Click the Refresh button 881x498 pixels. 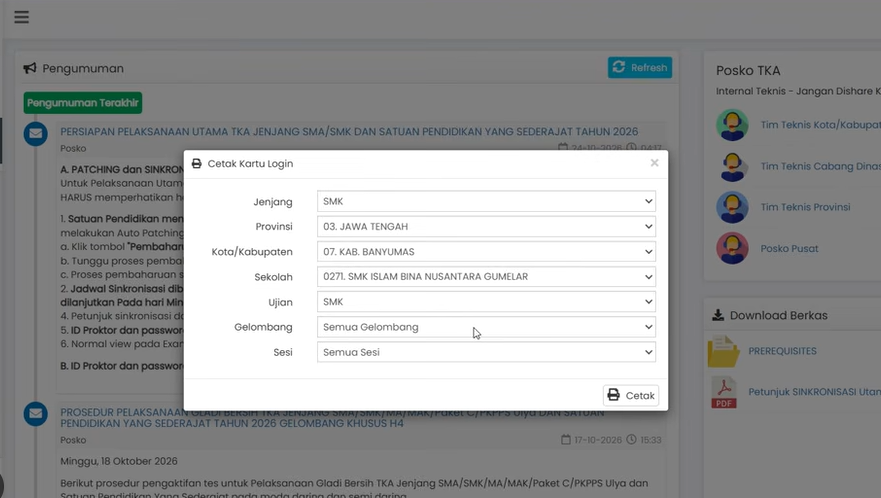639,67
